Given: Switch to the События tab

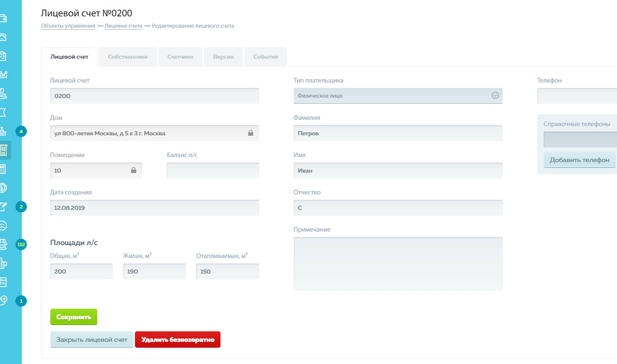Looking at the screenshot, I should [x=265, y=57].
